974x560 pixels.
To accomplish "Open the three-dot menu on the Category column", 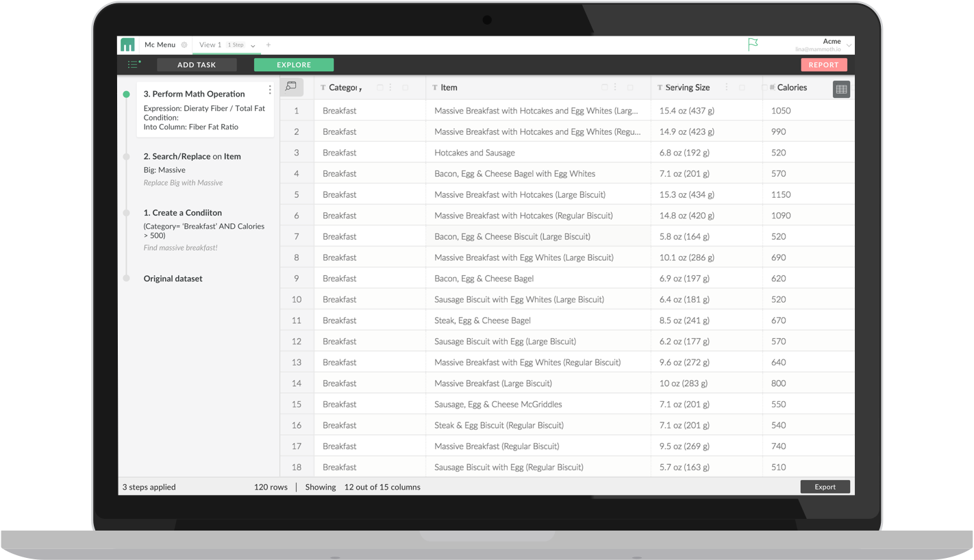I will click(390, 87).
